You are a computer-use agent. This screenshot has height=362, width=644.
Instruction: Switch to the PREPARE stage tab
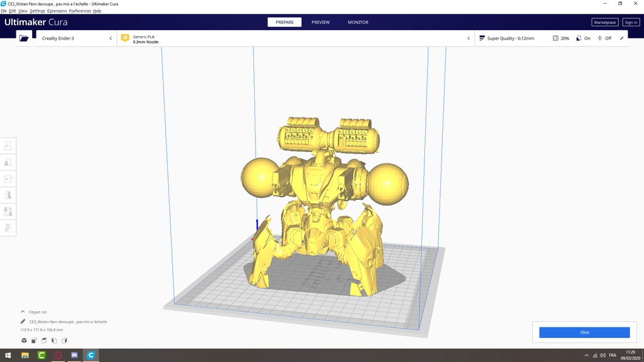pos(285,22)
